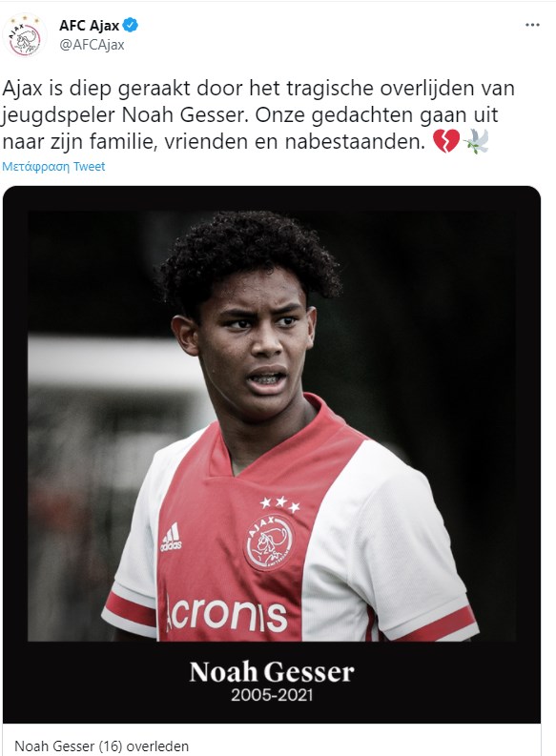The width and height of the screenshot is (556, 756).
Task: Click the AFC Ajax display name
Action: coord(90,25)
